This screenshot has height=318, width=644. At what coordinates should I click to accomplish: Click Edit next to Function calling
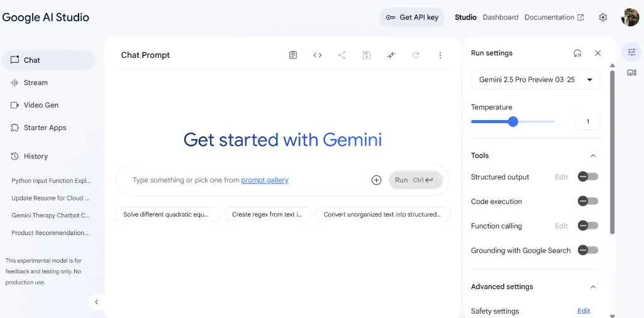[561, 226]
